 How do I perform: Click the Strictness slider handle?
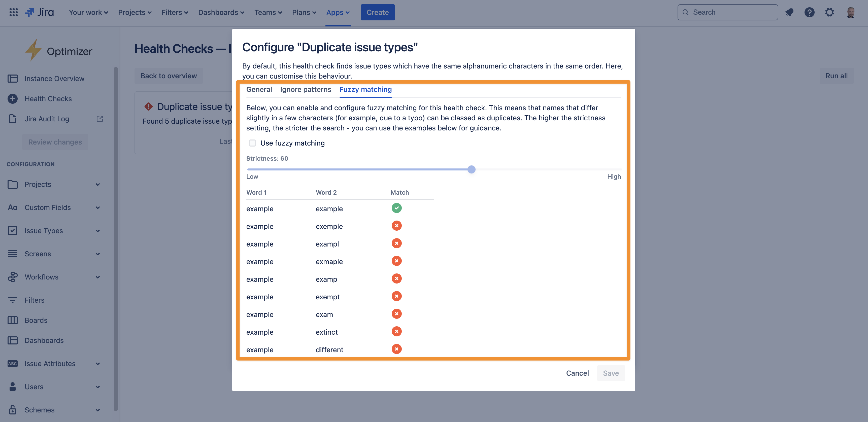click(471, 169)
